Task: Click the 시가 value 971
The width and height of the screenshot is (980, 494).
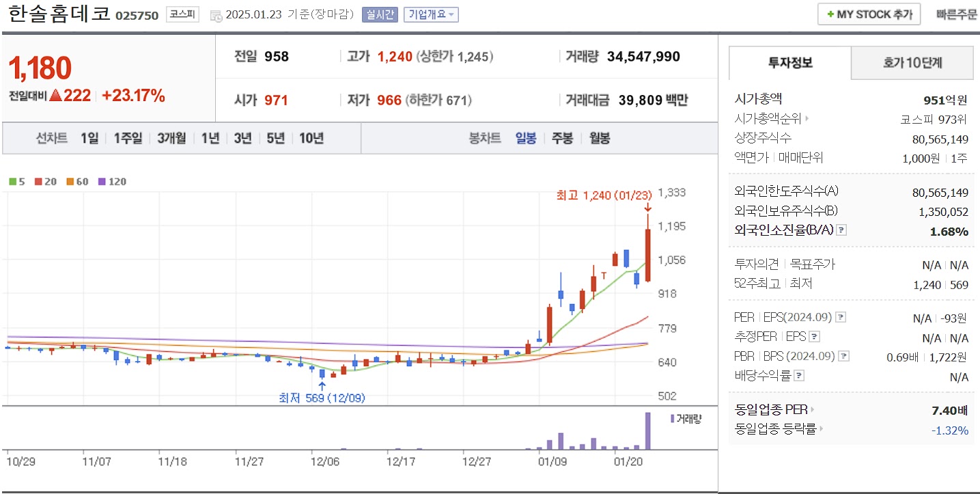Action: (276, 100)
